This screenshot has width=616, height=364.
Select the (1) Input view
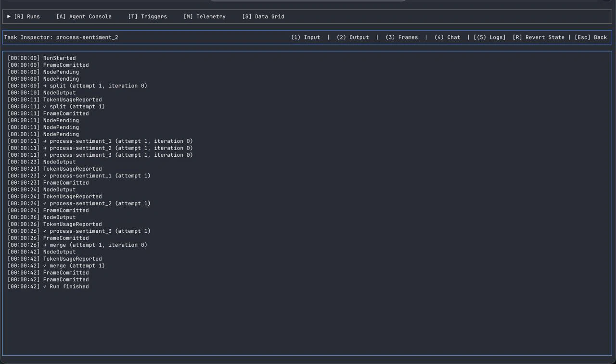[x=306, y=37]
